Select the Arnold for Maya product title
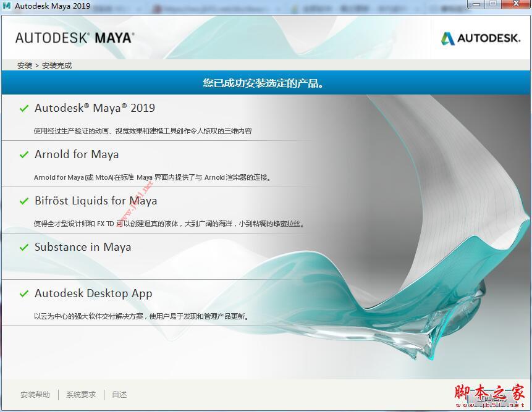This screenshot has height=412, width=532. [77, 154]
